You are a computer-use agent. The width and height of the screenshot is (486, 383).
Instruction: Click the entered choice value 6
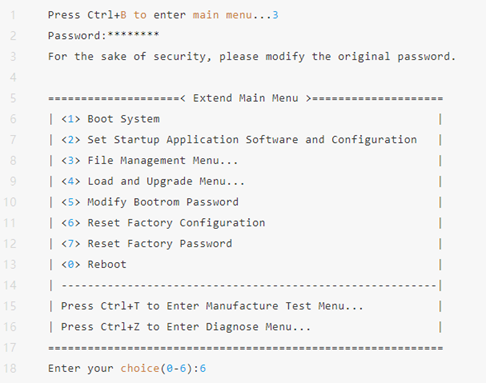pos(203,368)
